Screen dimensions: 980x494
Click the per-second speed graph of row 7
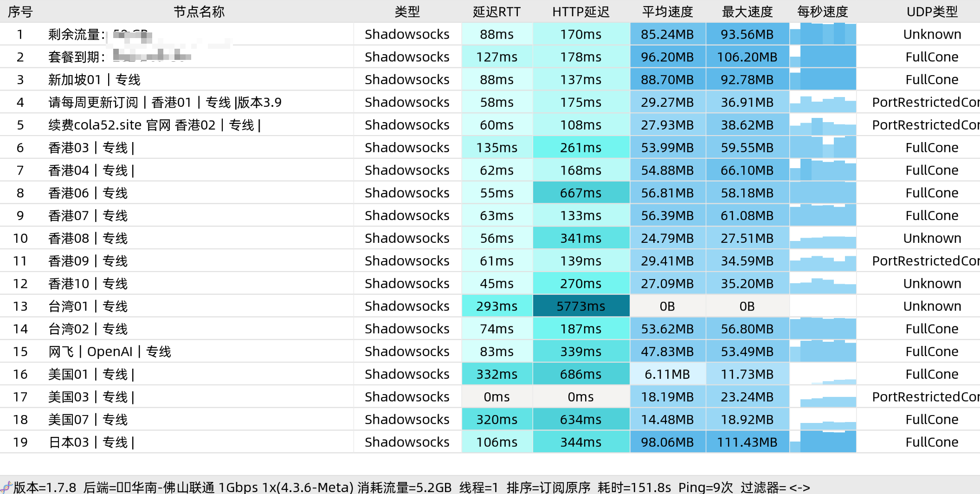click(823, 170)
